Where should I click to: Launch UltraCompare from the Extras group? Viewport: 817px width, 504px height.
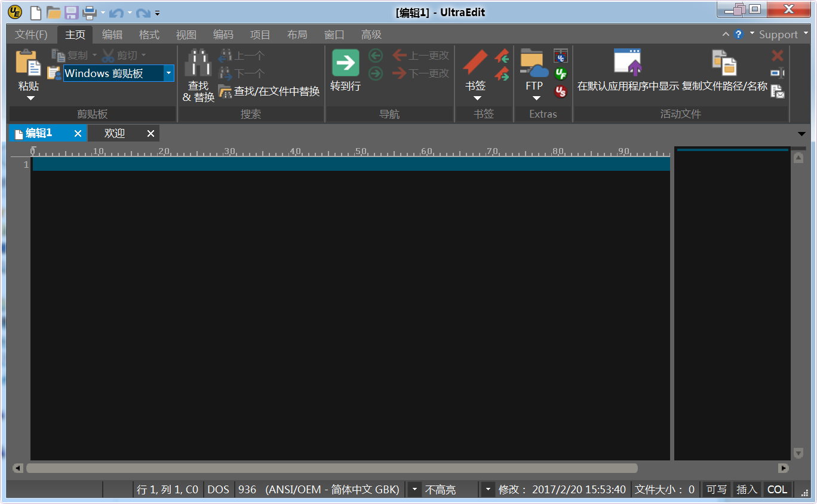(561, 56)
